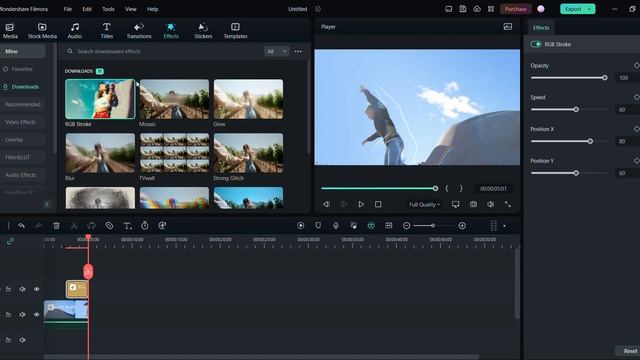Click the voiceover microphone icon

[336, 225]
